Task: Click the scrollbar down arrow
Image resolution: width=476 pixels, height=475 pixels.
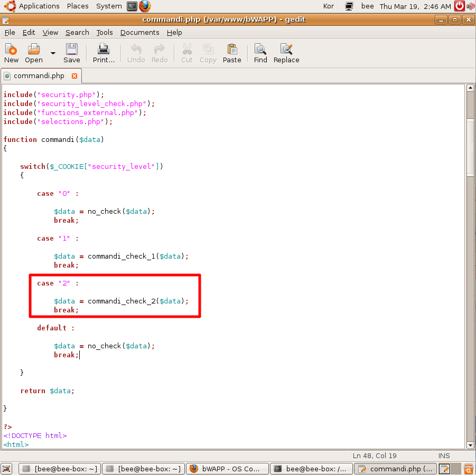Action: tap(470, 445)
